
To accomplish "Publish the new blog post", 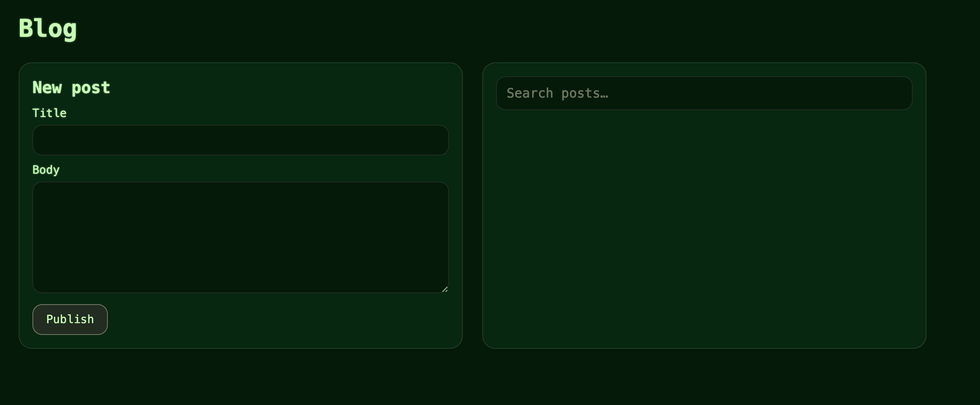I will (70, 320).
